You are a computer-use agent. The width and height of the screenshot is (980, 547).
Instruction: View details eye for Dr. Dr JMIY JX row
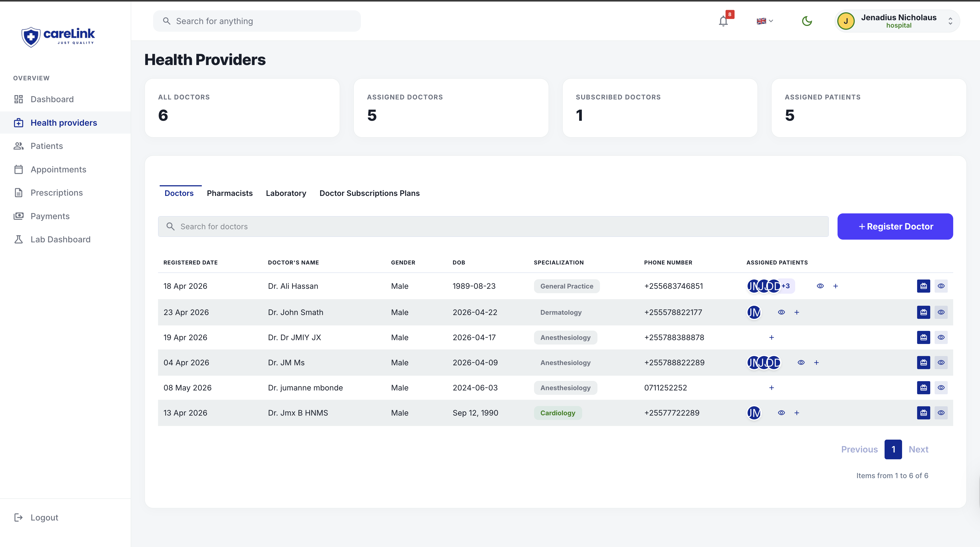coord(941,337)
